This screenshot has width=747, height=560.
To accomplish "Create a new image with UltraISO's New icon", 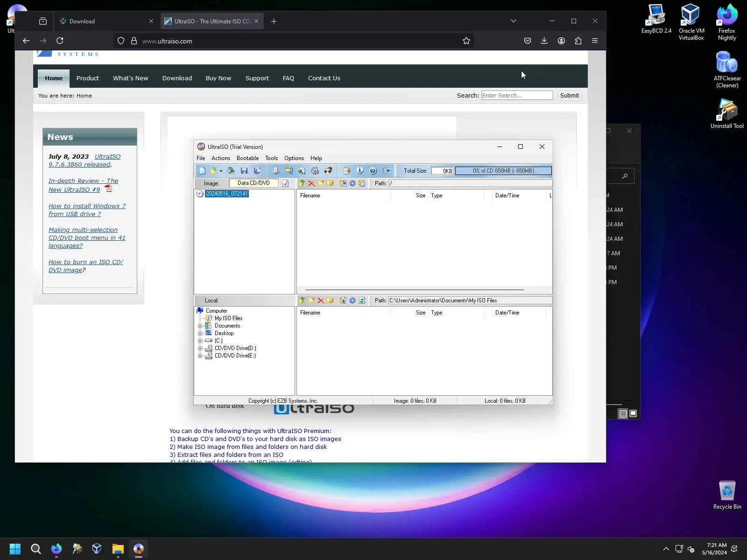I will 202,171.
